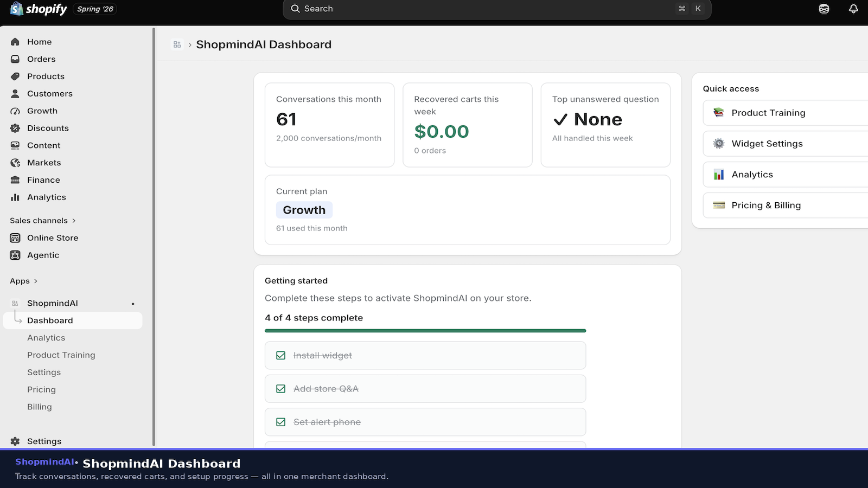The width and height of the screenshot is (868, 488).
Task: Click the breadcrumb app icon beside dashboard title
Action: [x=177, y=44]
